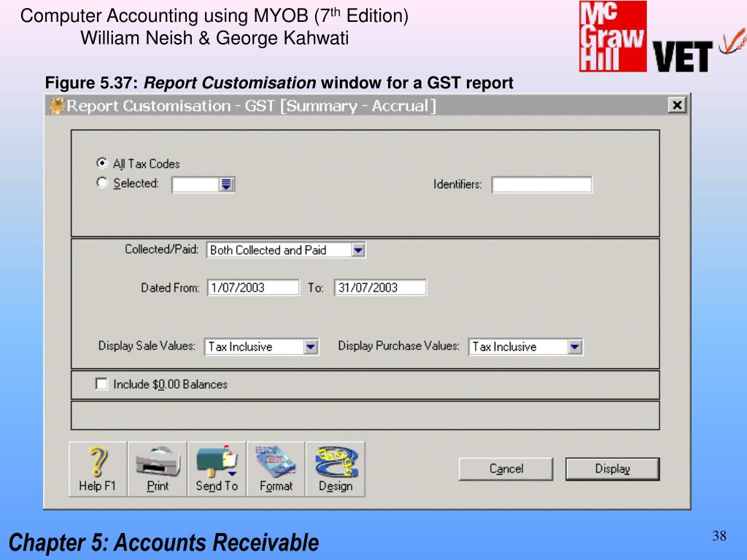
Task: Open Help F1 question mark icon
Action: [98, 469]
